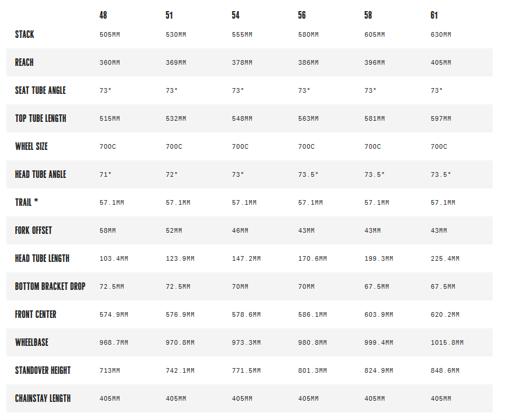This screenshot has width=506, height=420.
Task: Select the size 48 column header
Action: coord(103,15)
